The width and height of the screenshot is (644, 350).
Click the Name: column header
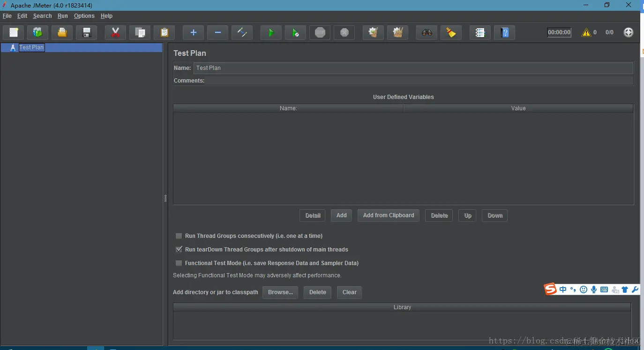coord(288,108)
